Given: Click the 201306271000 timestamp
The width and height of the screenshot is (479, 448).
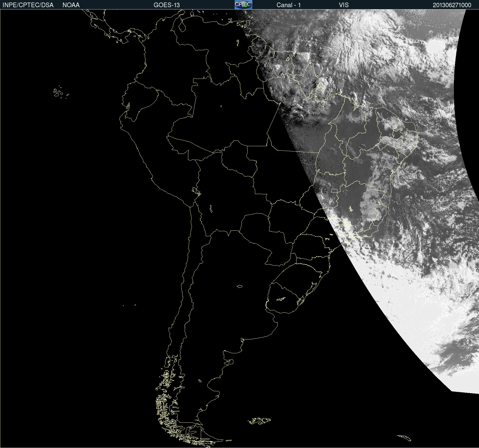Looking at the screenshot, I should pyautogui.click(x=452, y=5).
